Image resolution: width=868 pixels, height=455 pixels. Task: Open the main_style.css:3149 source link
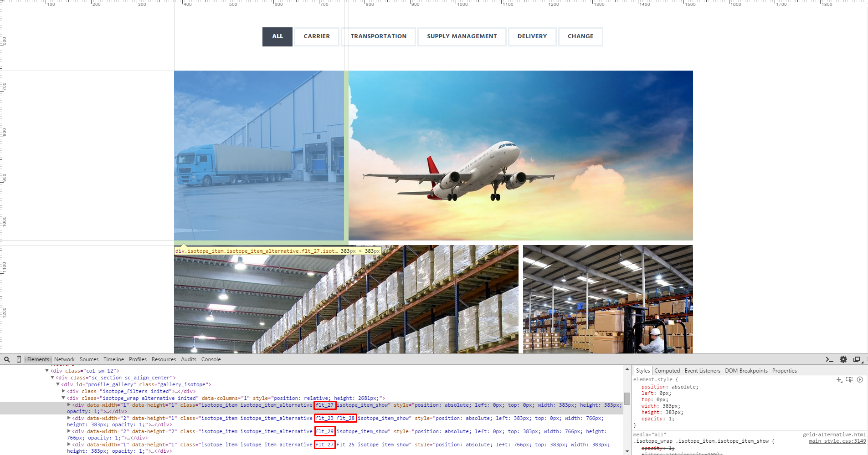tap(837, 441)
